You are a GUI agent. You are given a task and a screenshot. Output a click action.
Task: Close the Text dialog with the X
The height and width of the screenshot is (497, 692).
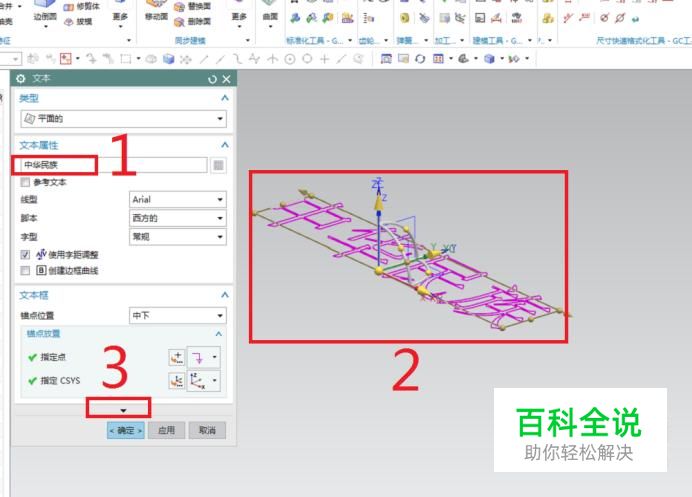click(226, 79)
